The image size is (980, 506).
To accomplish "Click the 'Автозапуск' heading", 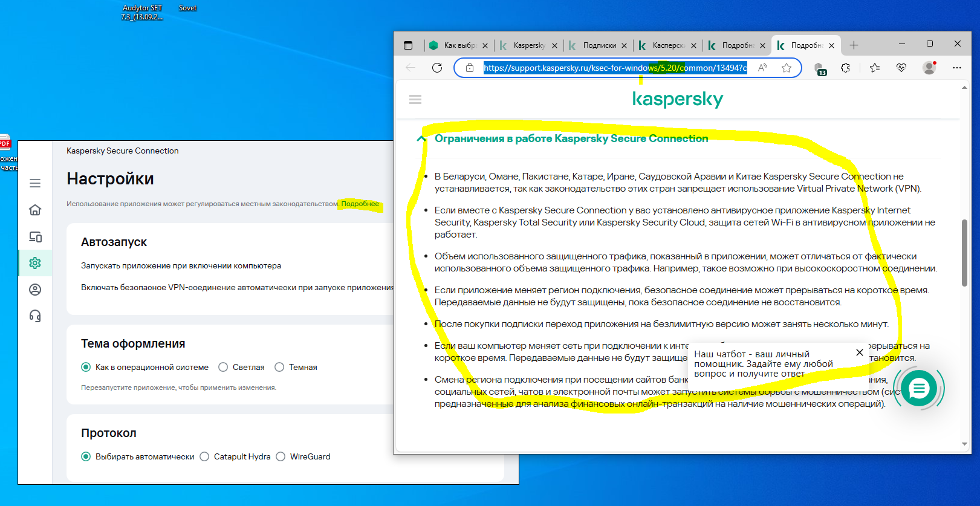I will coord(114,242).
